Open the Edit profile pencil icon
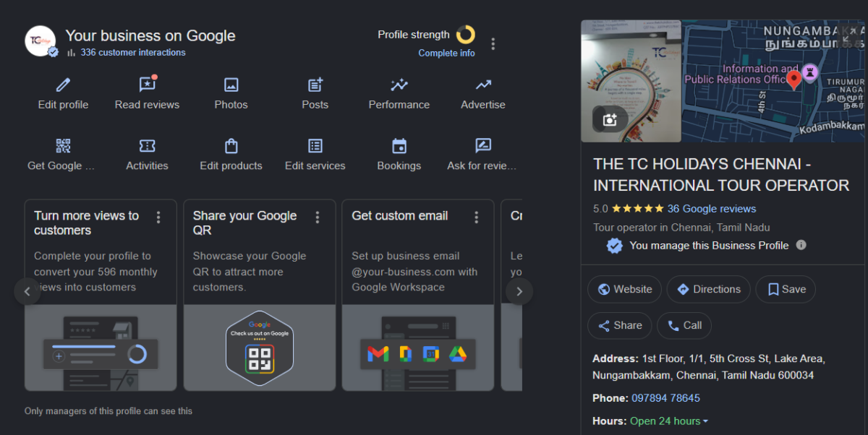 click(63, 85)
